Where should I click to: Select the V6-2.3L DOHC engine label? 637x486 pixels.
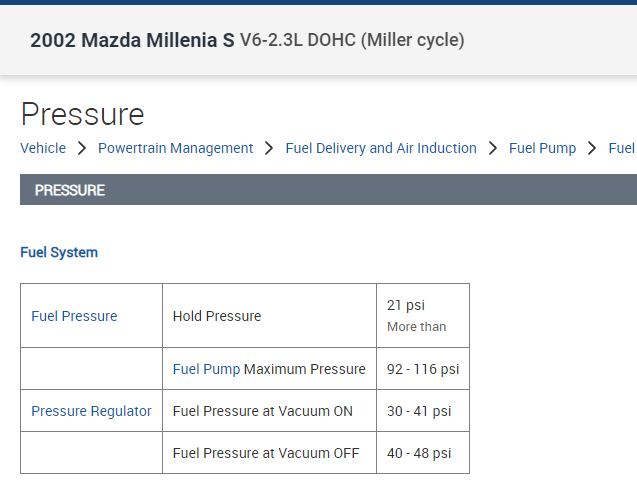point(352,41)
